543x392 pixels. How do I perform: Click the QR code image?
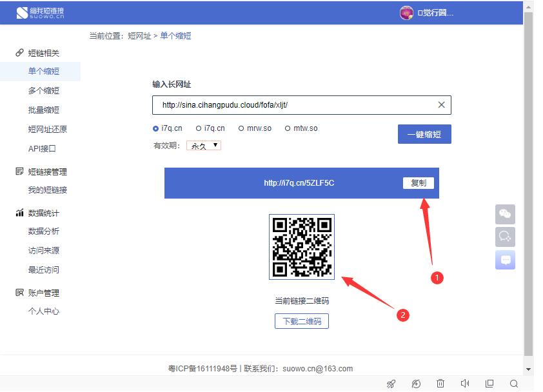(302, 247)
